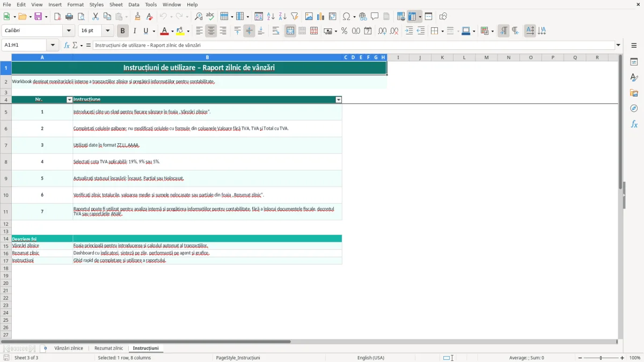Sort descending
The image size is (644, 362).
pyautogui.click(x=283, y=17)
